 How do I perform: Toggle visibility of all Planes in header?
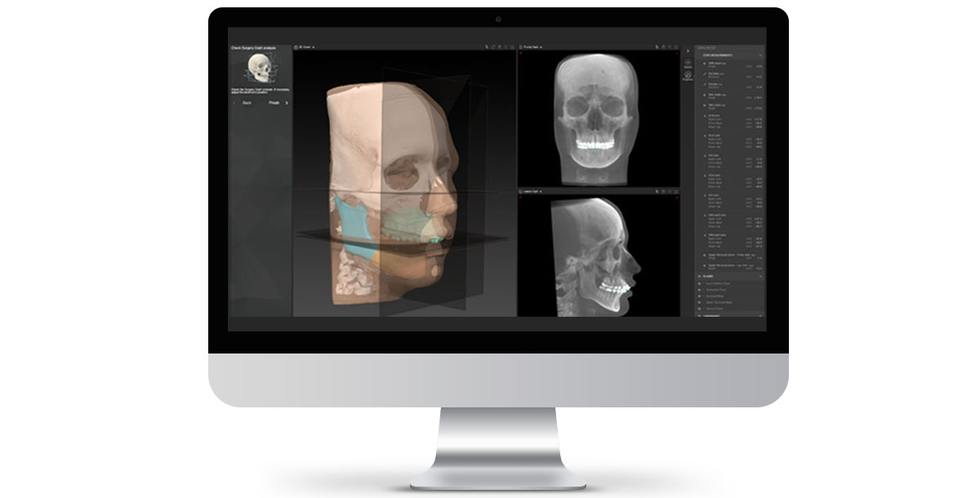pyautogui.click(x=699, y=277)
